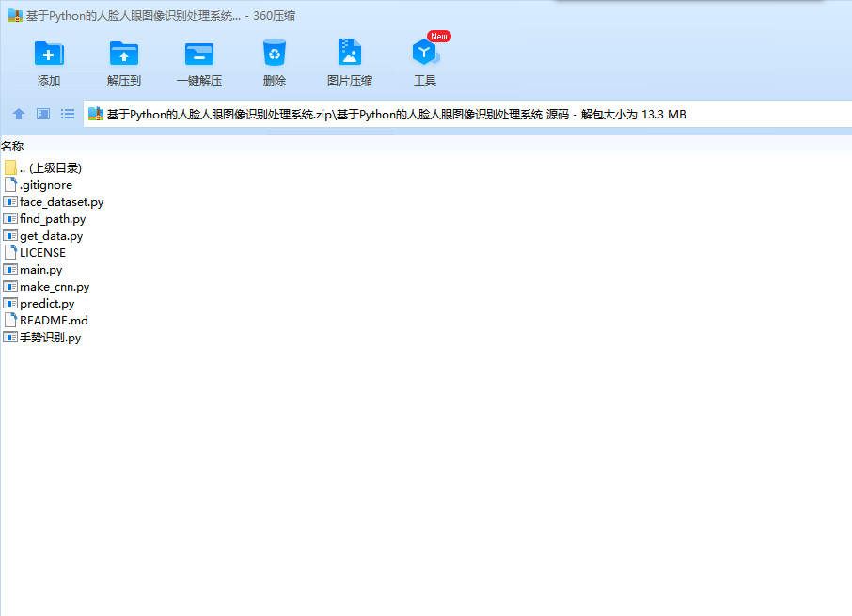This screenshot has width=852, height=616.
Task: Click the 手势识别.py file icon
Action: 10,337
